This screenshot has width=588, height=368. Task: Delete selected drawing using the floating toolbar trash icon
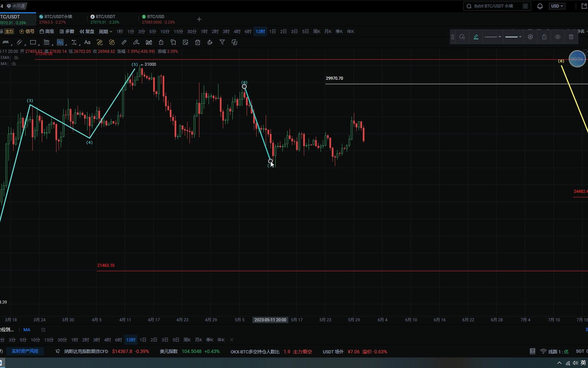(571, 37)
